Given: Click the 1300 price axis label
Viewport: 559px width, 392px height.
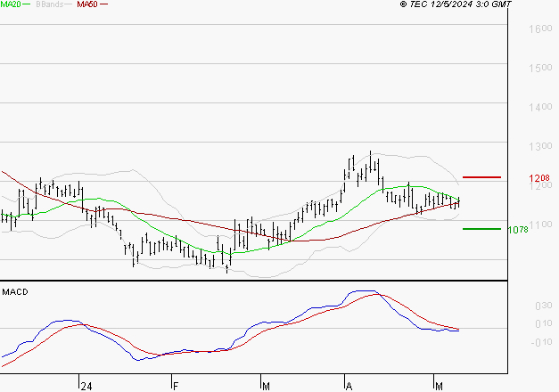Looking at the screenshot, I should (540, 146).
